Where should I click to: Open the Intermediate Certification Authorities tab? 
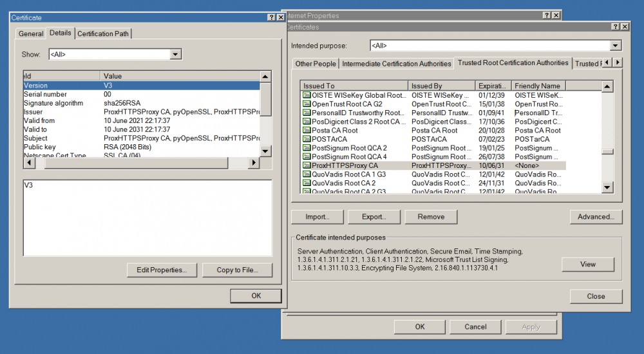tap(396, 64)
